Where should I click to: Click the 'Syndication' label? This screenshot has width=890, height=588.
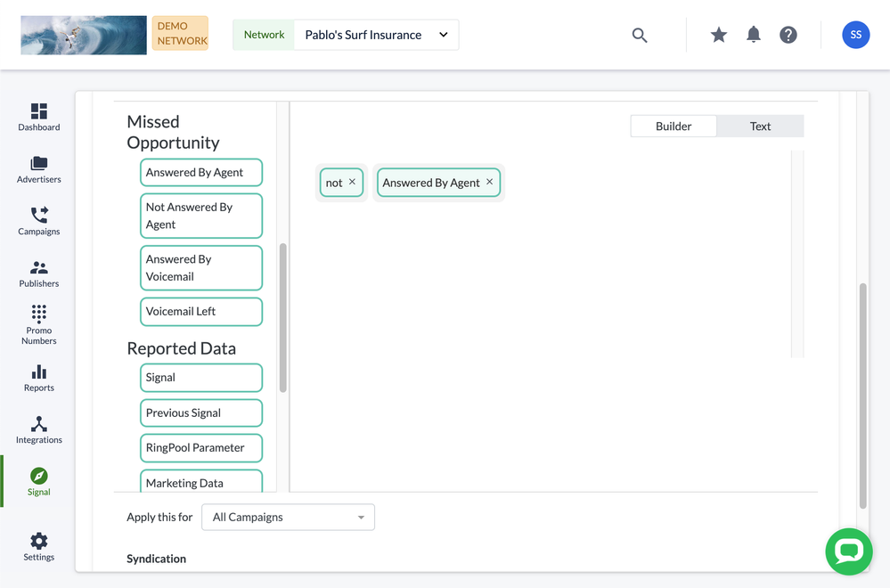(156, 559)
